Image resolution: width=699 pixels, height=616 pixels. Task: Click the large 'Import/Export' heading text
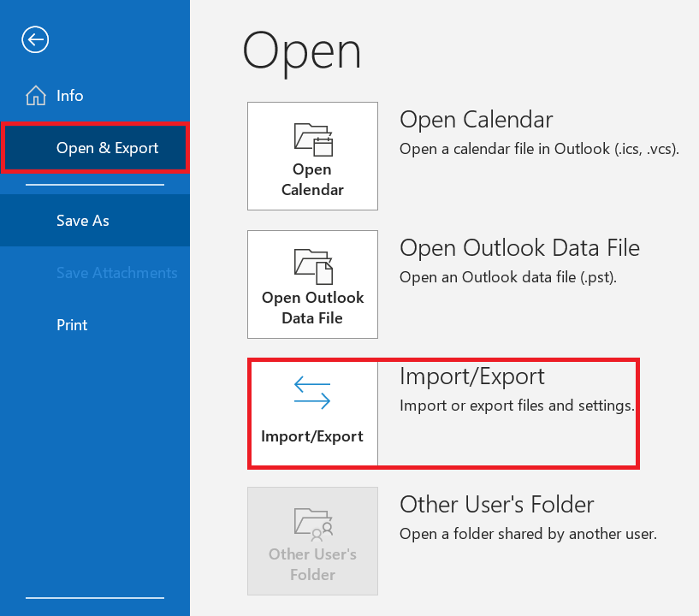point(471,376)
